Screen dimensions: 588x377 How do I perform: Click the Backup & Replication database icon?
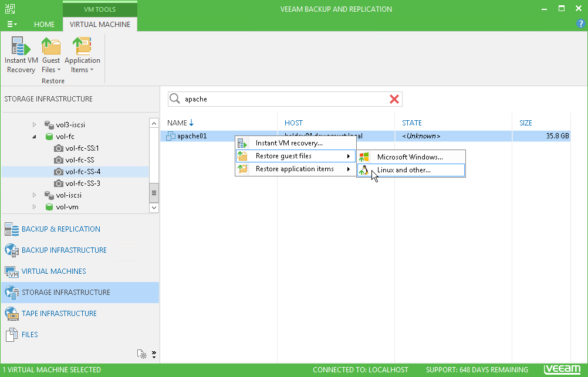[12, 229]
